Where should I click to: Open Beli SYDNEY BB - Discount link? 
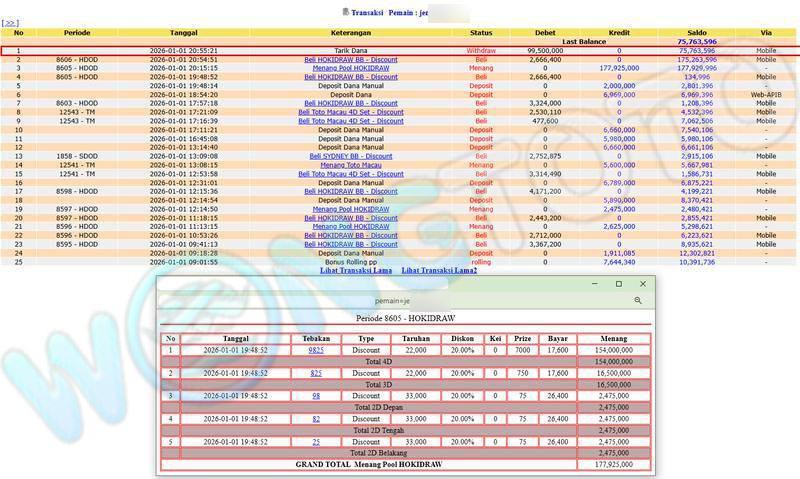(x=350, y=156)
